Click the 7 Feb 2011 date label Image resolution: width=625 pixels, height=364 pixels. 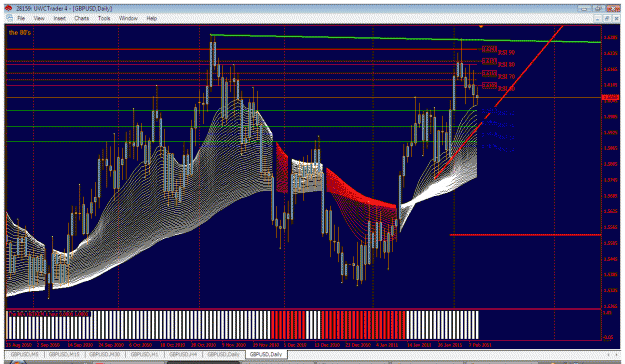(x=480, y=345)
